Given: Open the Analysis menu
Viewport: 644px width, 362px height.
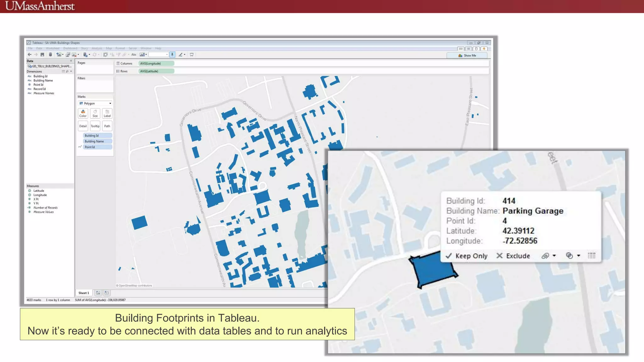Looking at the screenshot, I should click(97, 48).
